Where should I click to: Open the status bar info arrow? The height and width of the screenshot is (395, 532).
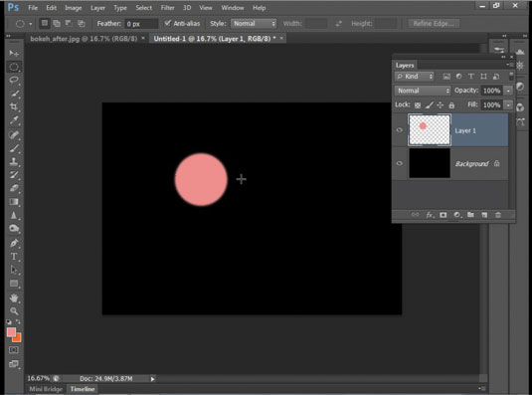pos(152,379)
